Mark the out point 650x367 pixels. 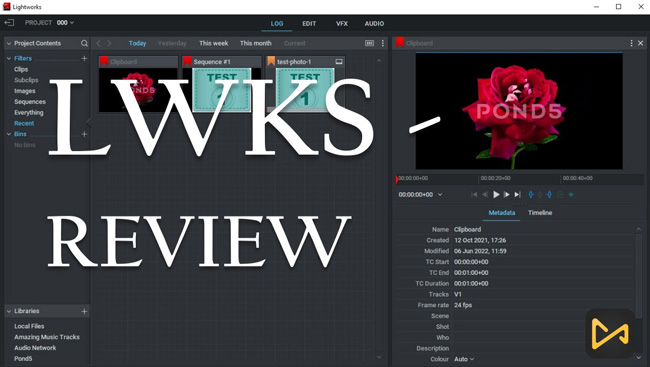(x=549, y=194)
